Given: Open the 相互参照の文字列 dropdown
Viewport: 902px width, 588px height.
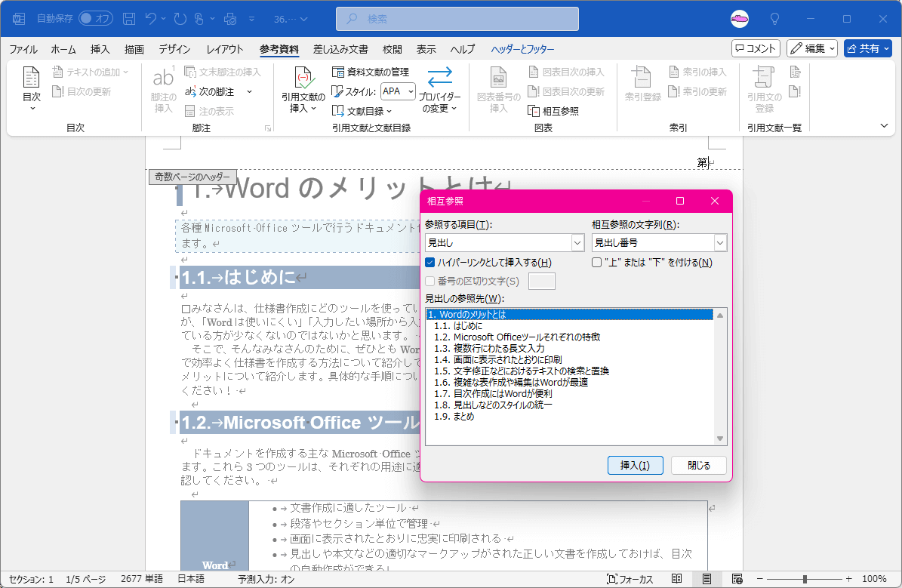Looking at the screenshot, I should click(720, 243).
